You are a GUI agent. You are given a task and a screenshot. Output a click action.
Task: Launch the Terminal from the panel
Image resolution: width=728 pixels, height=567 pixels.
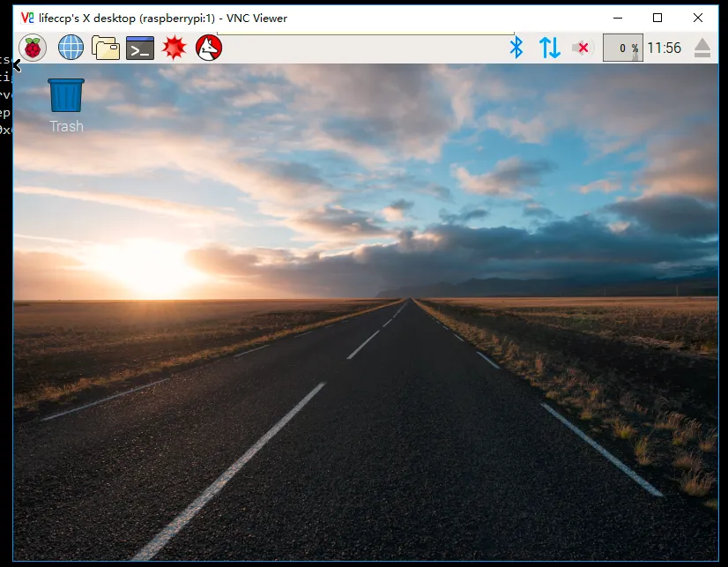point(140,48)
